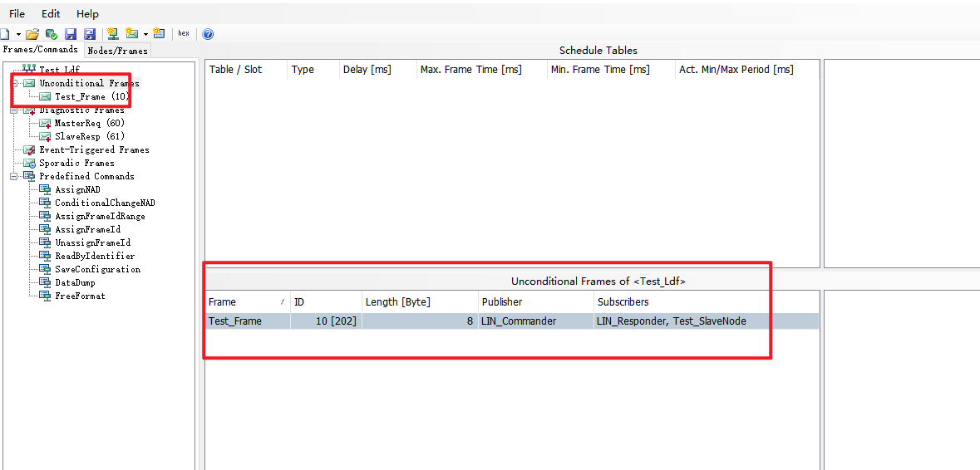The image size is (980, 470).
Task: Open the Help menu
Action: point(87,14)
